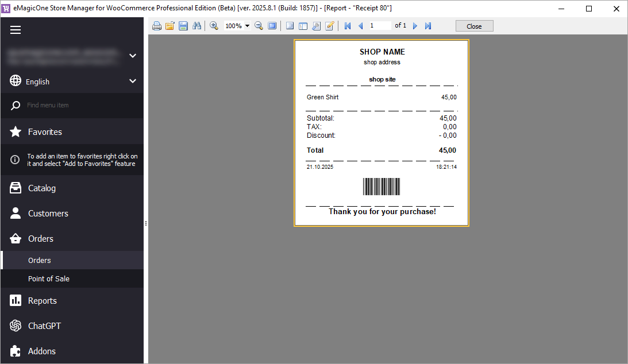Toggle the report outline panel
This screenshot has width=628, height=364.
290,25
